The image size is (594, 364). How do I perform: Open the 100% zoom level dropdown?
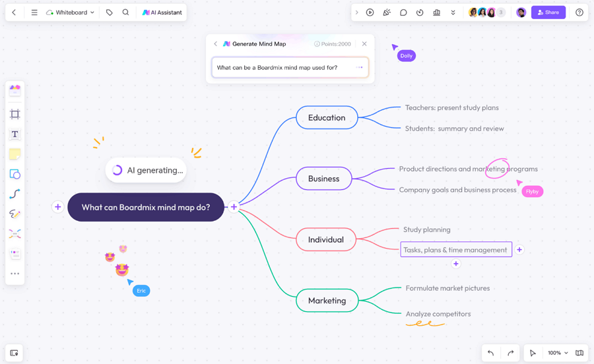pos(558,353)
